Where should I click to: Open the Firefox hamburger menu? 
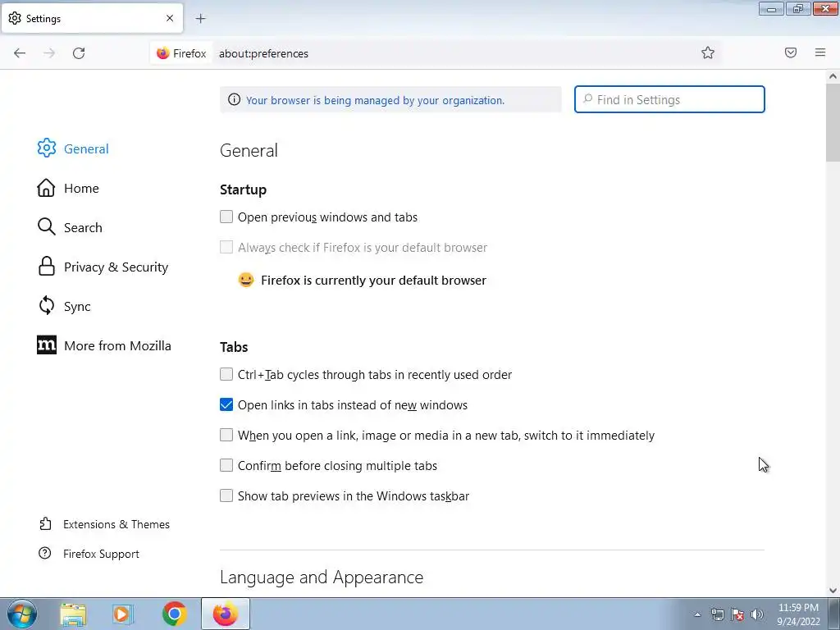click(x=820, y=52)
